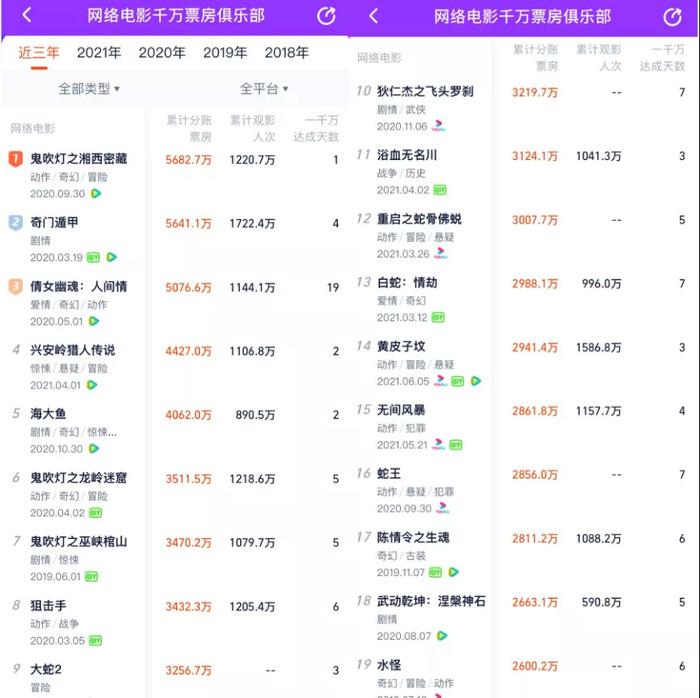
Task: Click iQiyi icon under 黄皮子坟
Action: click(458, 382)
